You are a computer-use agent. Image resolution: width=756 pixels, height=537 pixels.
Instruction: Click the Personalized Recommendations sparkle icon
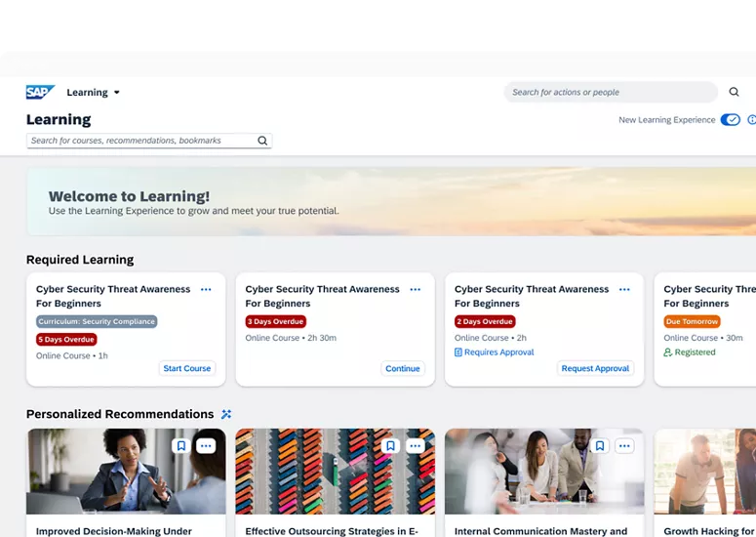(226, 414)
